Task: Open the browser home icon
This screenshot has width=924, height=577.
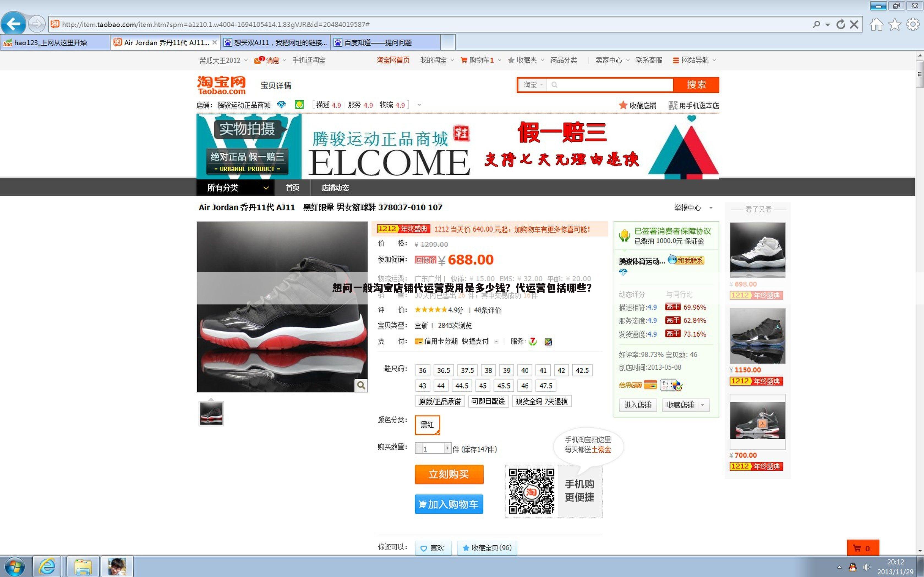Action: click(x=876, y=24)
